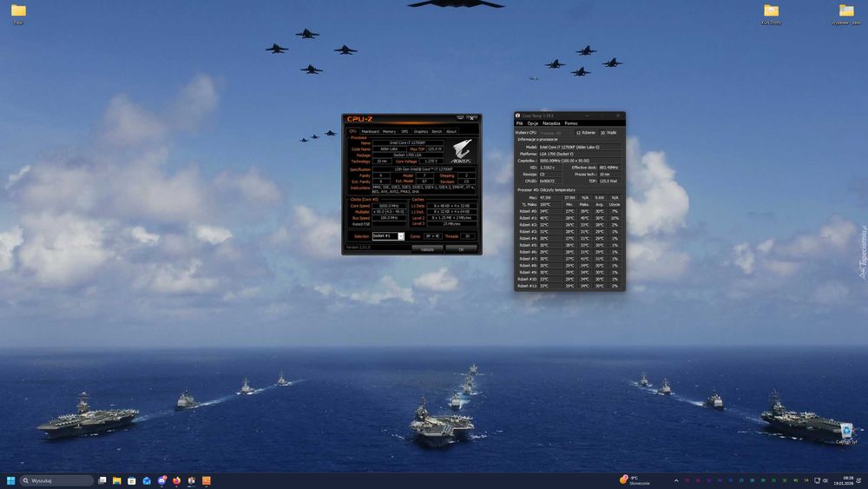
Task: Click the VID value in Core Temp
Action: pyautogui.click(x=550, y=168)
